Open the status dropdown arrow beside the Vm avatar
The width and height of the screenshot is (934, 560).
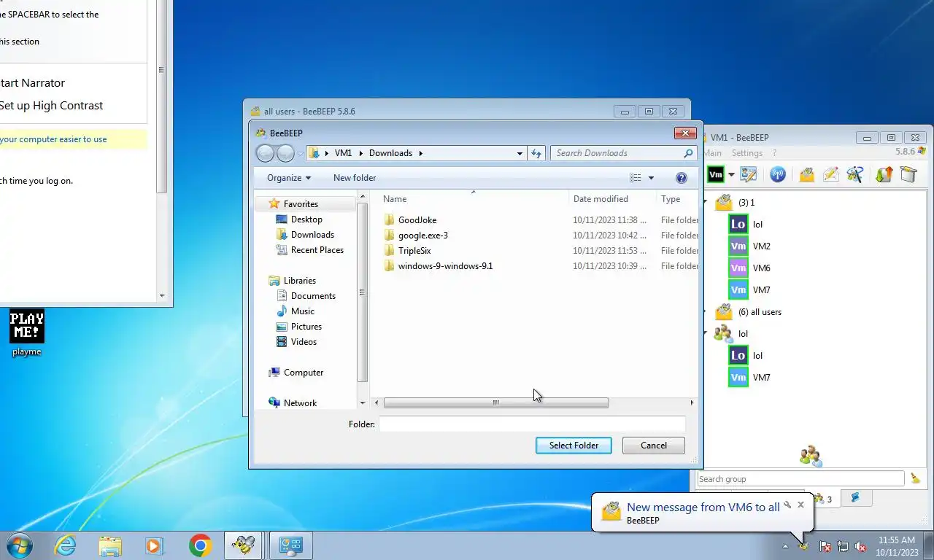click(x=731, y=175)
